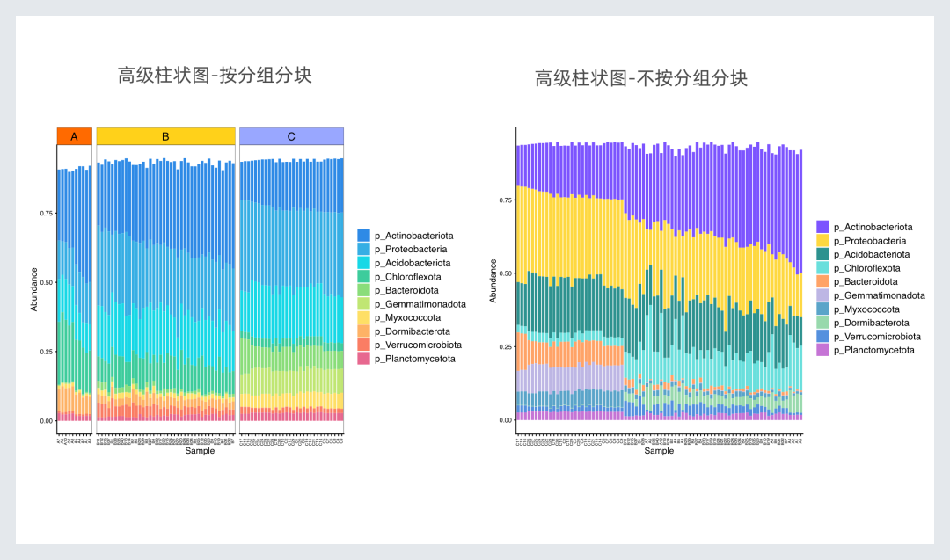Select the yellow p_Proteobacteria swatch in 不按分组分块 legend
Screen dimensions: 950x560
coord(822,241)
